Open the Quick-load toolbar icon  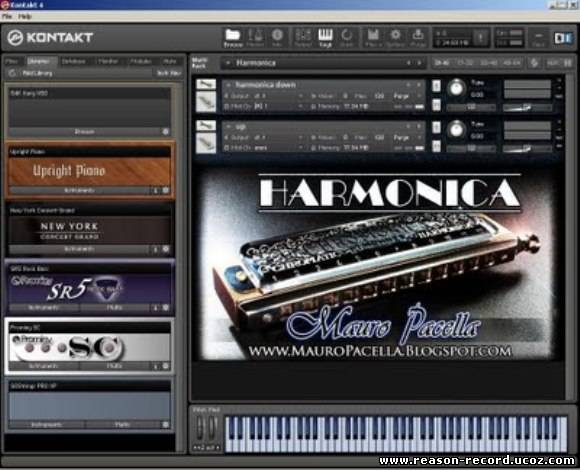click(x=347, y=38)
